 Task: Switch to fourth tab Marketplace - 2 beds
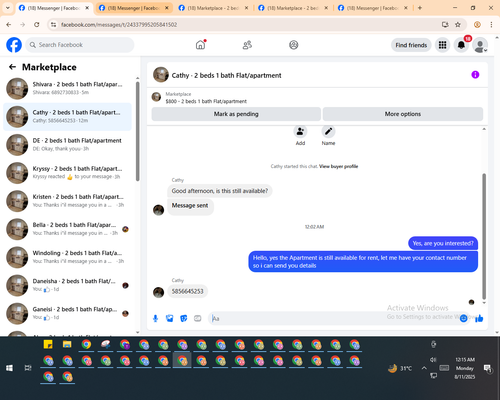tap(293, 8)
